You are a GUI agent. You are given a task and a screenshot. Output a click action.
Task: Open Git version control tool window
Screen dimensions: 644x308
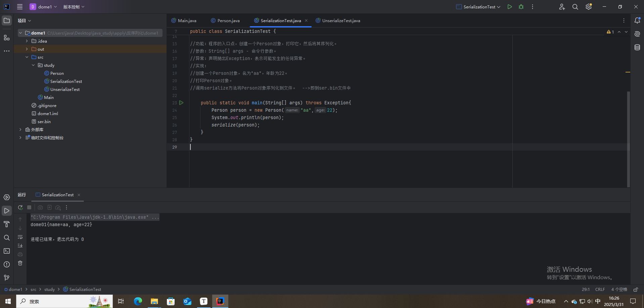point(7,278)
